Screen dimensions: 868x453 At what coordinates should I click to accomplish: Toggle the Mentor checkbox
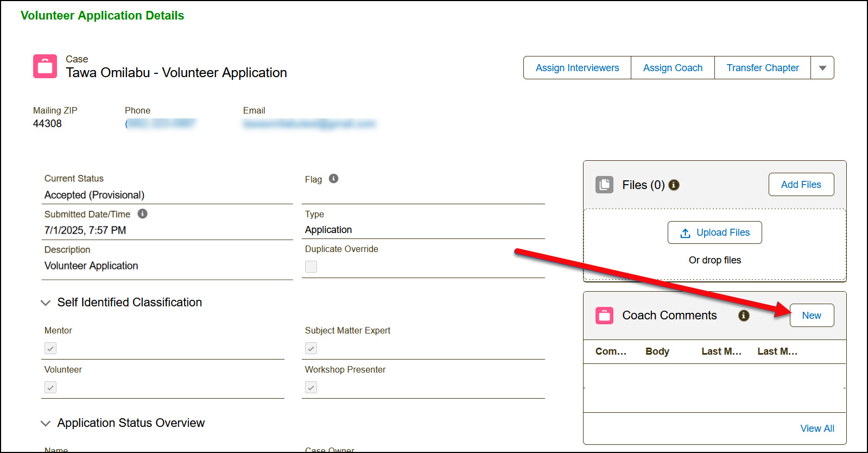click(50, 348)
